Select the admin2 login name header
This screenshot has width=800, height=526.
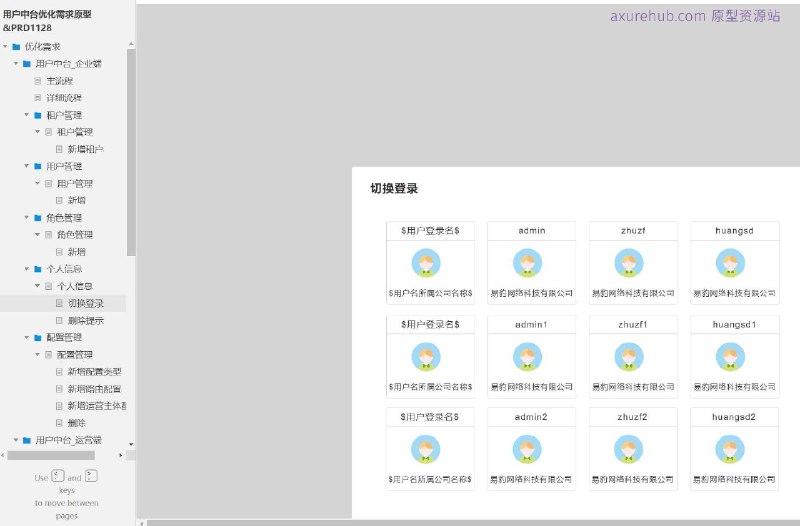coord(531,417)
